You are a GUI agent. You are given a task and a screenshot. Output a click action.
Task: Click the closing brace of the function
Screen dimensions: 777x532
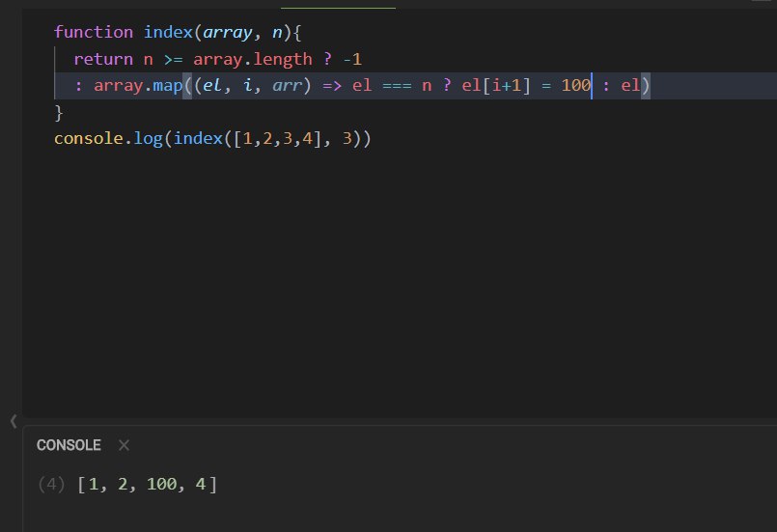(x=59, y=113)
